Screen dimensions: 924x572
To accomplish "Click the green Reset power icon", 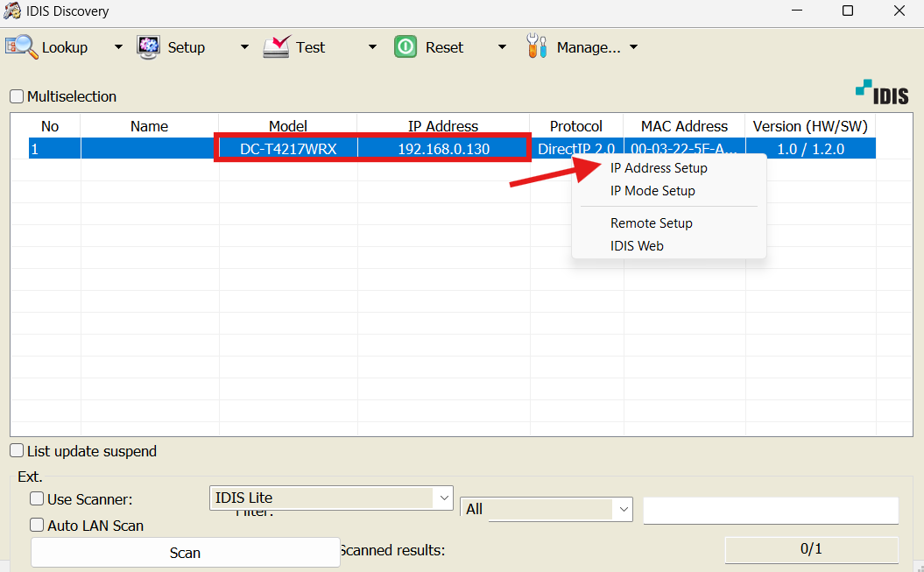I will tap(406, 46).
